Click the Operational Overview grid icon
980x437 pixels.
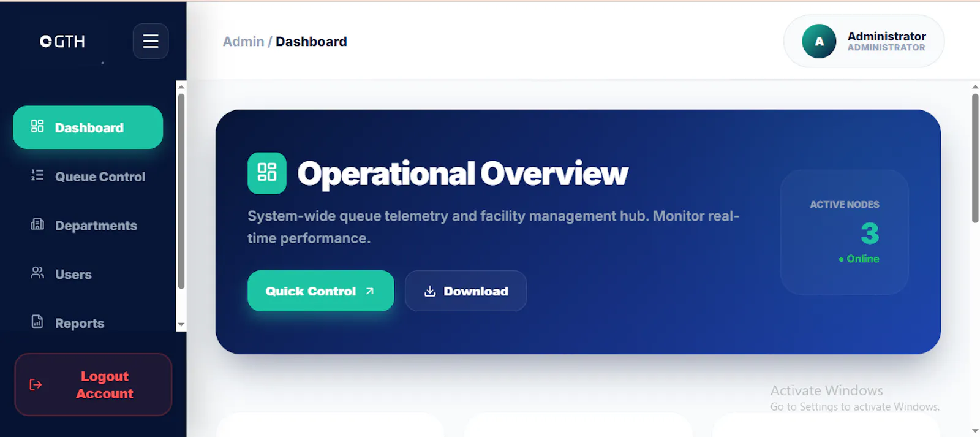(267, 173)
